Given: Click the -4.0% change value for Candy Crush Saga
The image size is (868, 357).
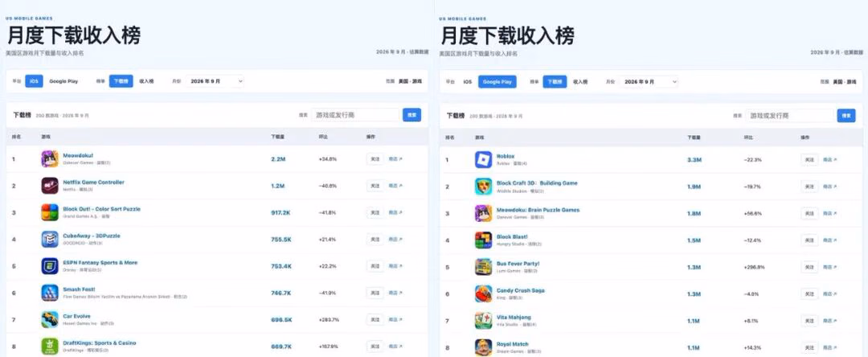Looking at the screenshot, I should coord(751,294).
